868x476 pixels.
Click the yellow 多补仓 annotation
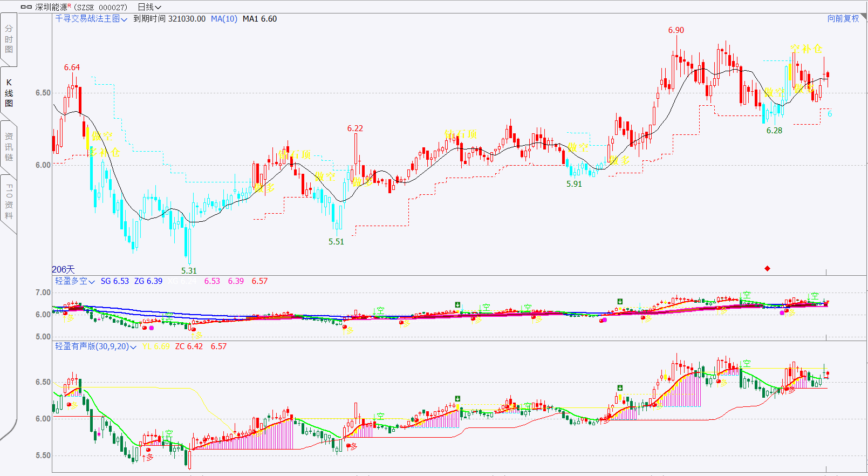[x=104, y=152]
